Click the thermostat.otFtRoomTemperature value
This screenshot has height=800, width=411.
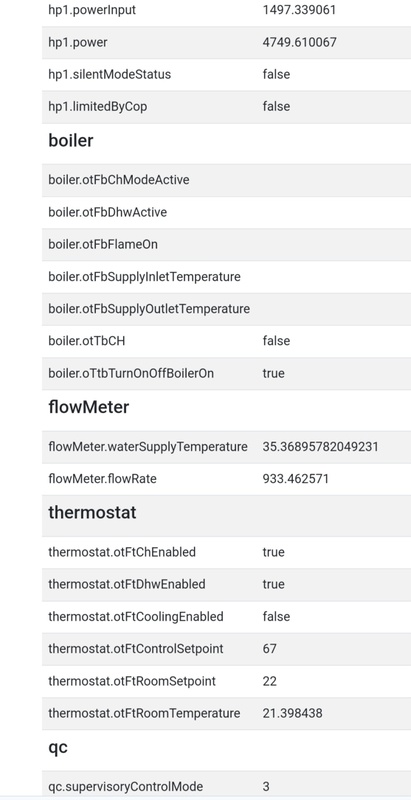(292, 713)
